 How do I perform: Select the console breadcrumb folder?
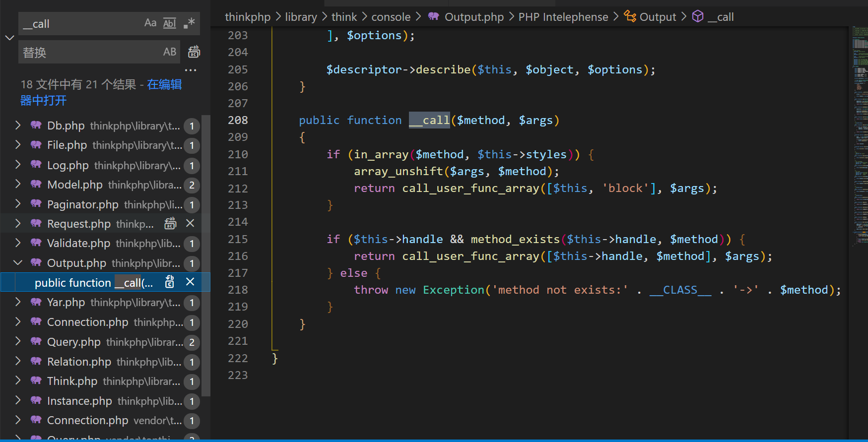click(x=391, y=17)
